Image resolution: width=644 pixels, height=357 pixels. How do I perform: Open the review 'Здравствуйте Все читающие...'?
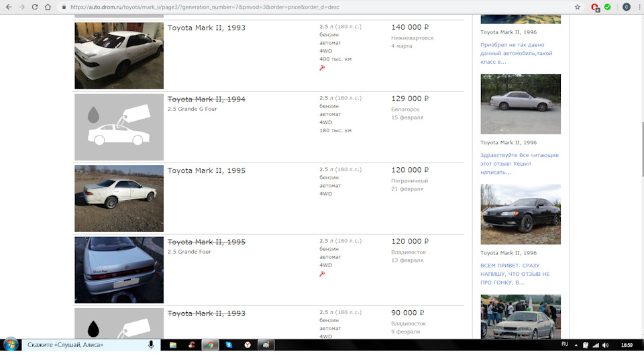pos(519,164)
